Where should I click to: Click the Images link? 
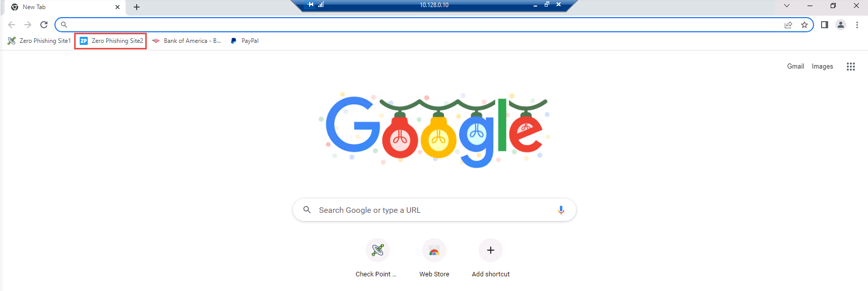click(822, 66)
